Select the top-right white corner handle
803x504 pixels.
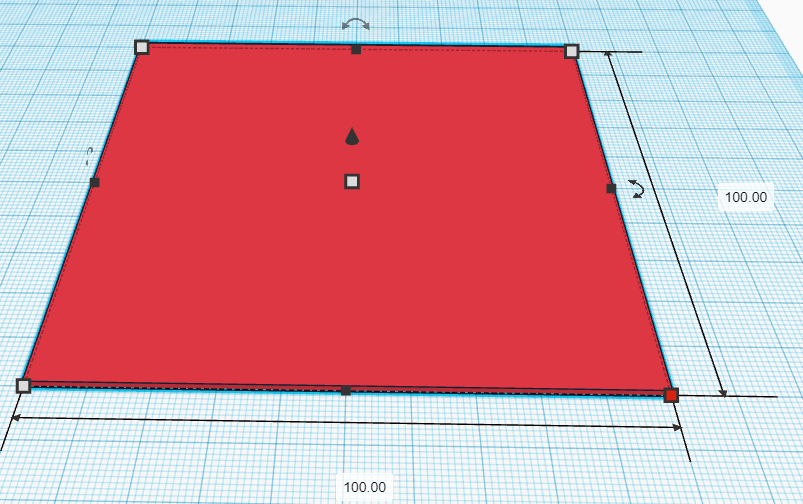(572, 51)
